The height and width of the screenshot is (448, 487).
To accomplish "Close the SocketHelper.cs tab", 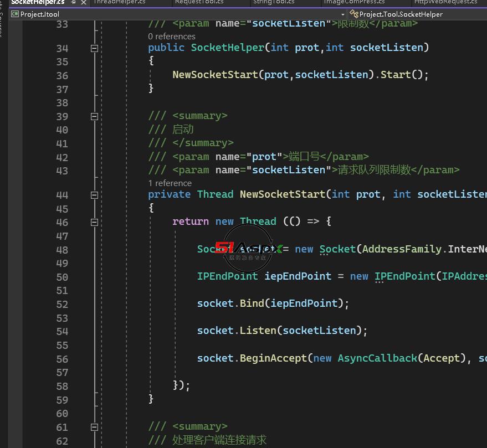I will point(83,2).
